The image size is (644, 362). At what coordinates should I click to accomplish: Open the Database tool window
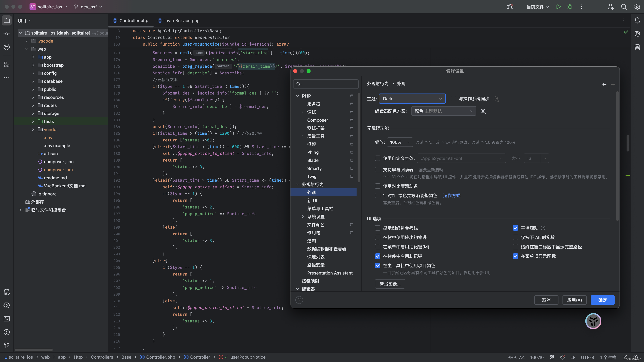point(637,47)
